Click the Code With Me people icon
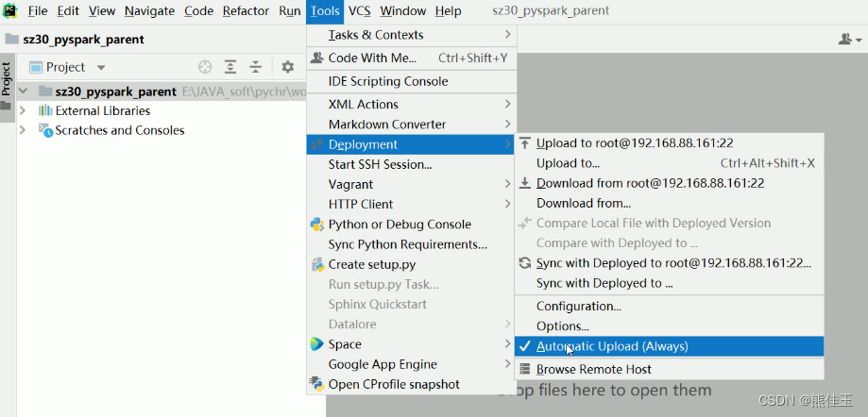The width and height of the screenshot is (868, 417). pos(316,58)
